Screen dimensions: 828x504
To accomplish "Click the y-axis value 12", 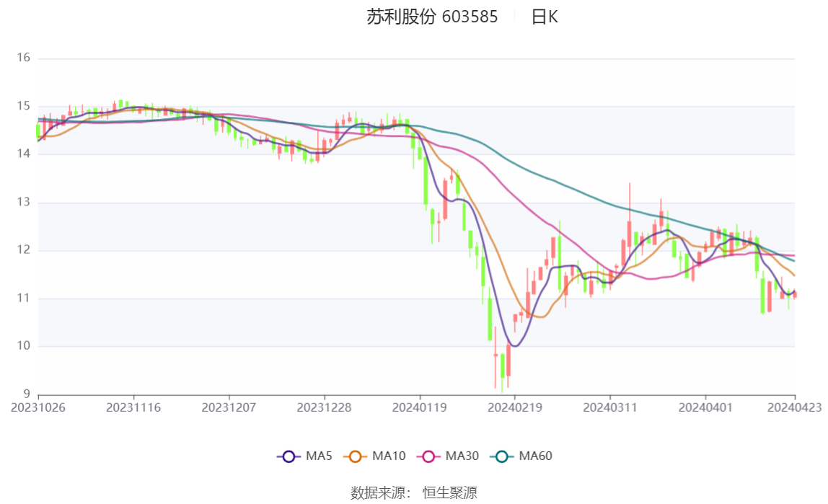I will click(23, 249).
